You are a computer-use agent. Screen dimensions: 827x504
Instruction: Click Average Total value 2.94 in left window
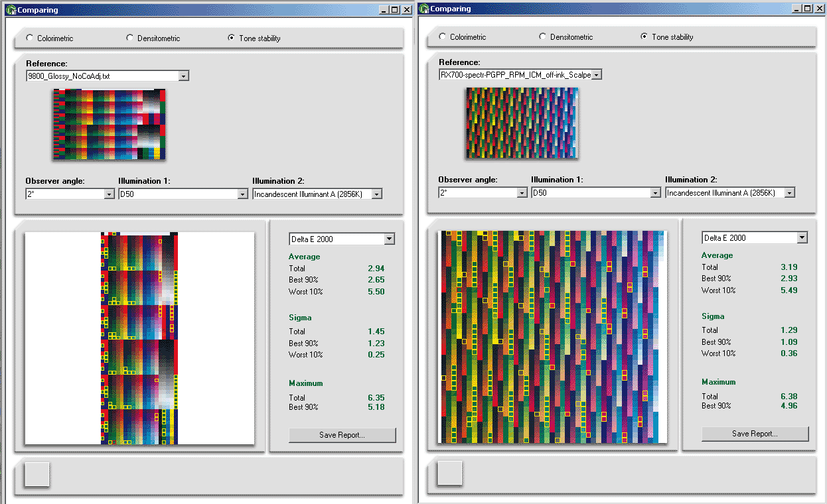(x=376, y=269)
